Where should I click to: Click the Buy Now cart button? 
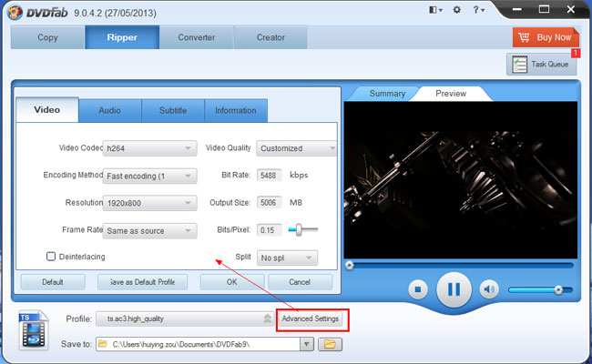point(546,37)
